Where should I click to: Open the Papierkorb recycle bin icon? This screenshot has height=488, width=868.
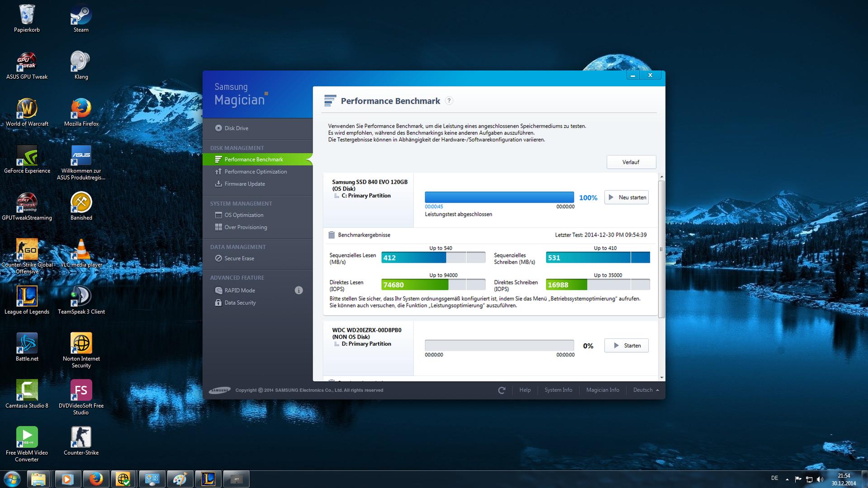(x=27, y=19)
